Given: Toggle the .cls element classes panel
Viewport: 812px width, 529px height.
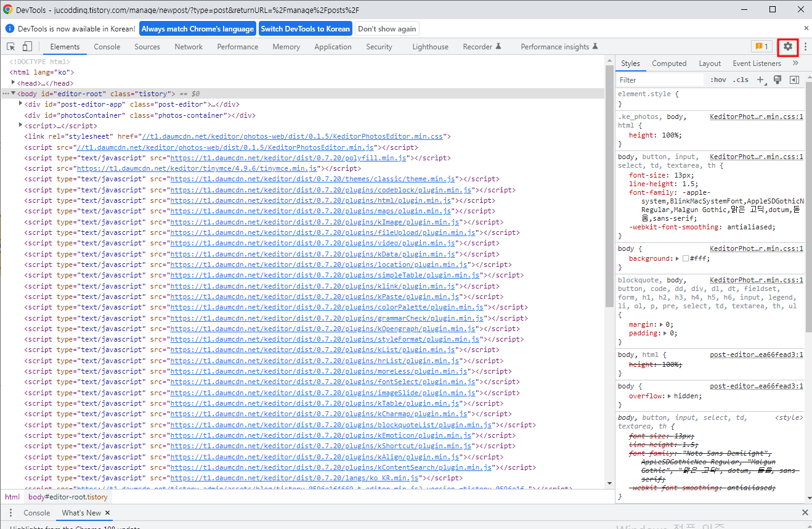Looking at the screenshot, I should coord(741,80).
